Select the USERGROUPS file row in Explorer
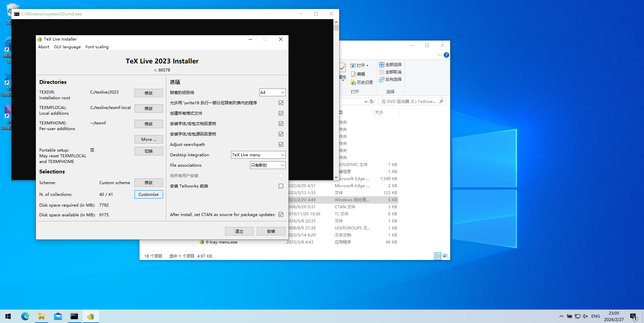644x323 pixels. pos(344,228)
